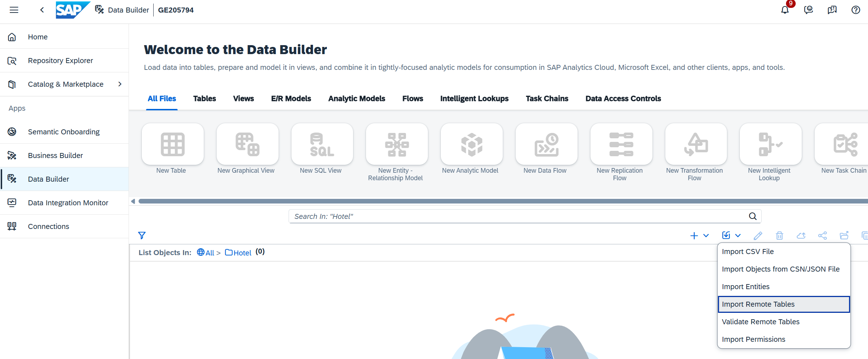Select Import Permissions
This screenshot has width=868, height=359.
(784, 339)
